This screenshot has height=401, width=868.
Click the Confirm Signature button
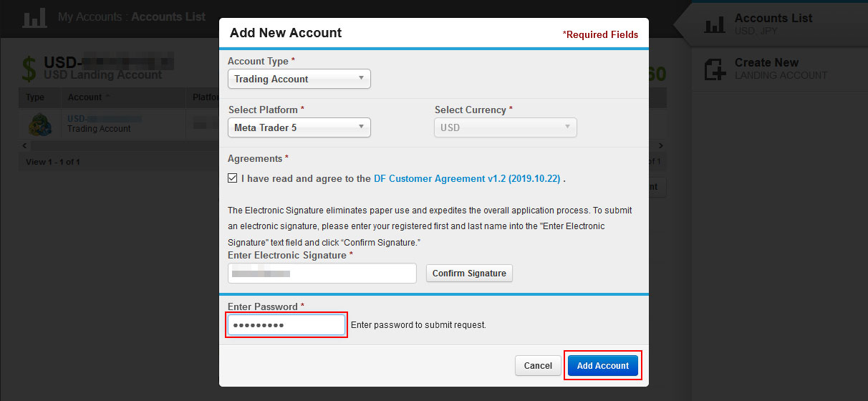tap(469, 273)
